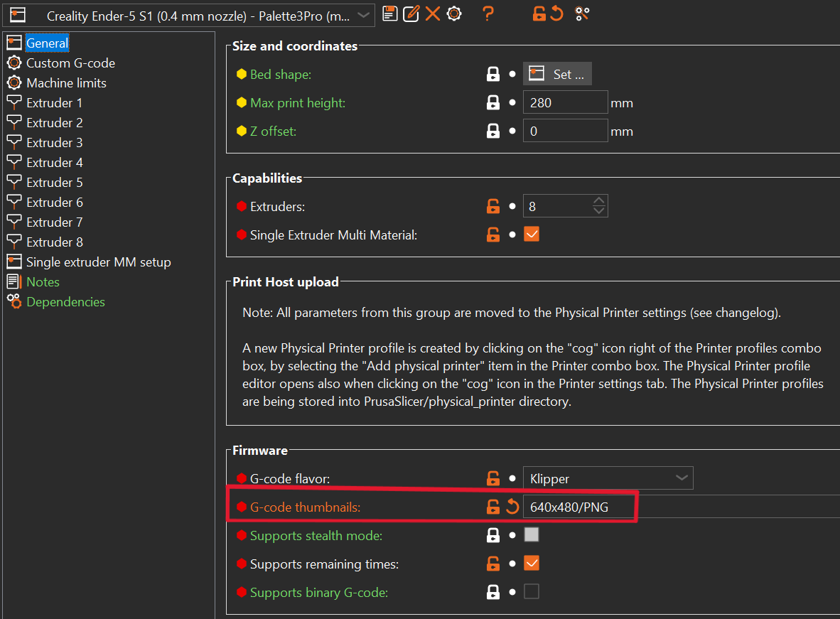Increase extruder count with up arrow
Image resolution: width=840 pixels, height=619 pixels.
coord(599,201)
